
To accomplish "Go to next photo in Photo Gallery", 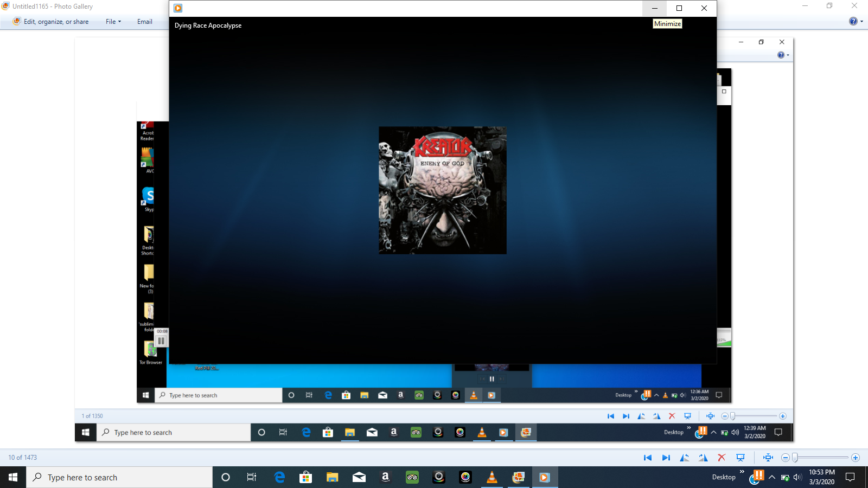I will click(666, 458).
